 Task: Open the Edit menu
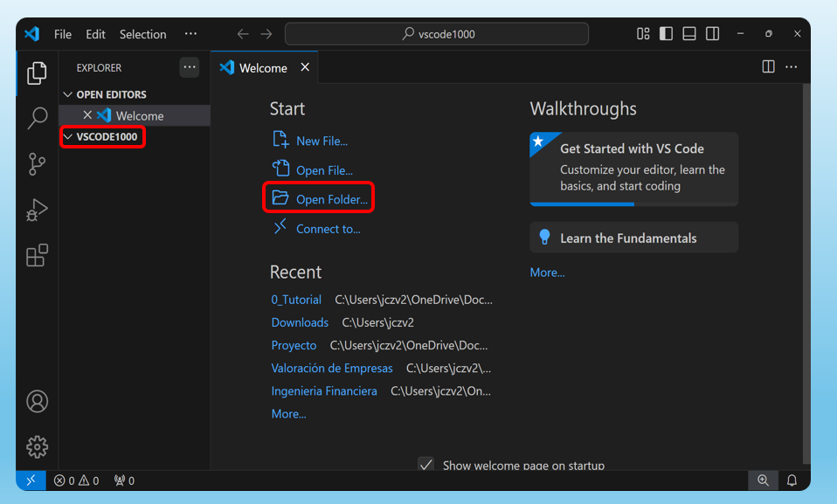pos(95,34)
